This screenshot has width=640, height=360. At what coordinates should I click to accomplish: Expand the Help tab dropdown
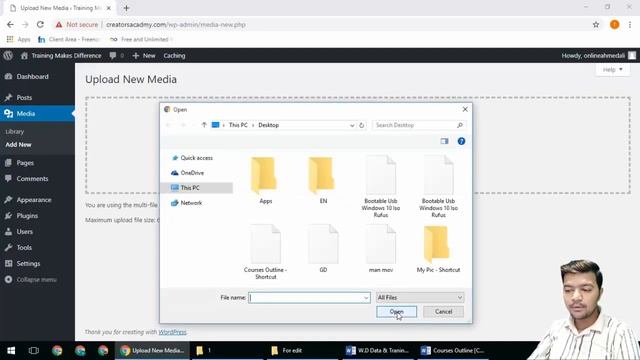point(613,70)
